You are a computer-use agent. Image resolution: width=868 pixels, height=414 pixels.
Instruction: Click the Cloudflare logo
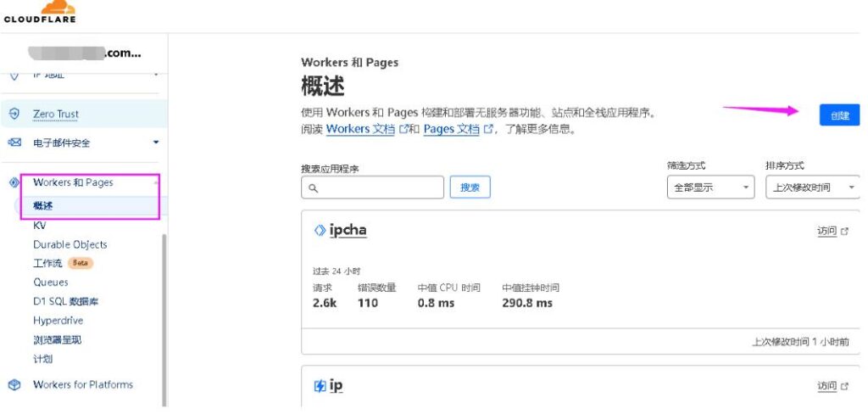click(x=39, y=12)
